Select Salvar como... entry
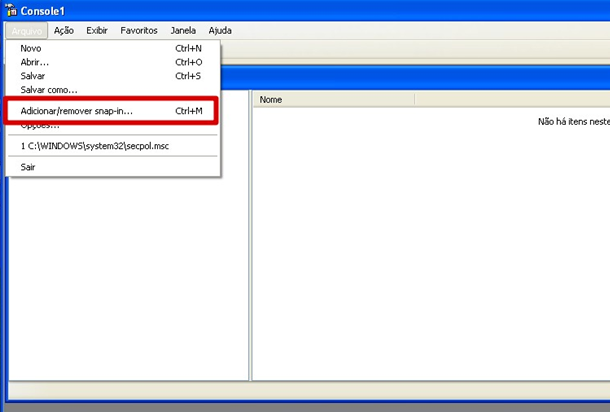610x412 pixels. pyautogui.click(x=113, y=90)
